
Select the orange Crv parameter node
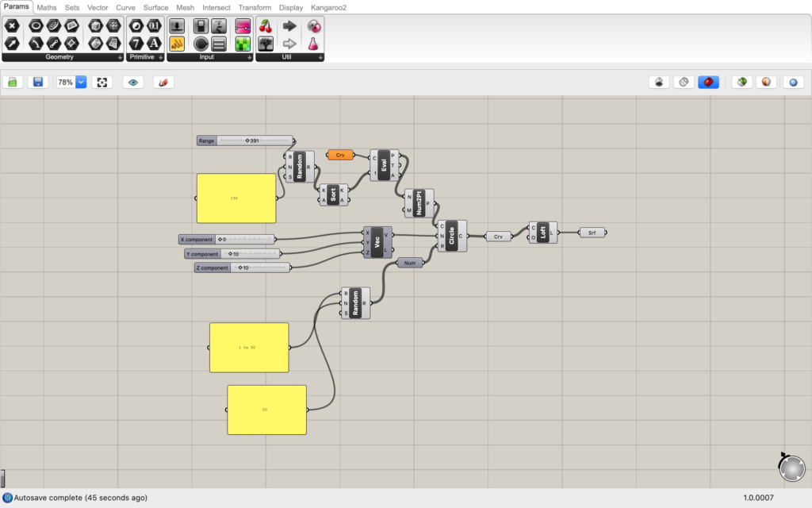point(340,155)
